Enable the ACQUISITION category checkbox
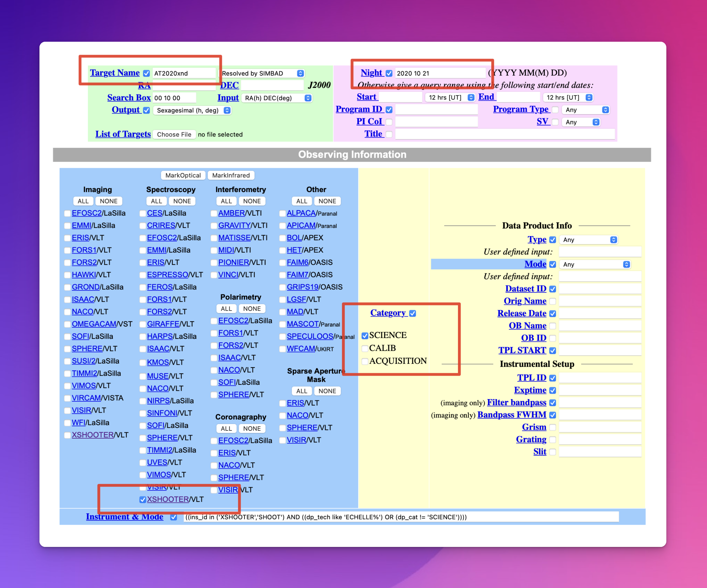Screen dimensions: 707x588 364,361
